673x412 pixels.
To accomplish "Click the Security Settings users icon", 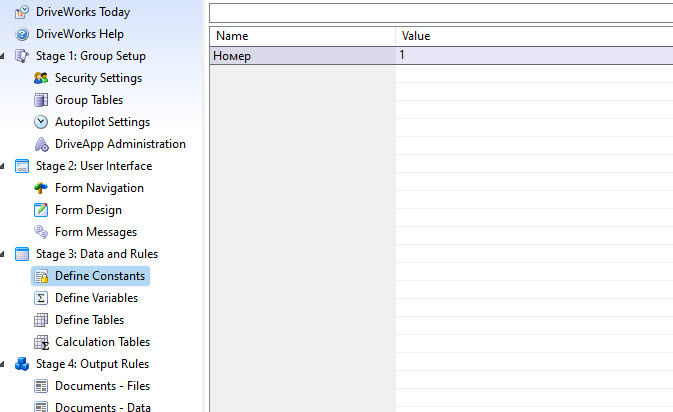I will [41, 78].
